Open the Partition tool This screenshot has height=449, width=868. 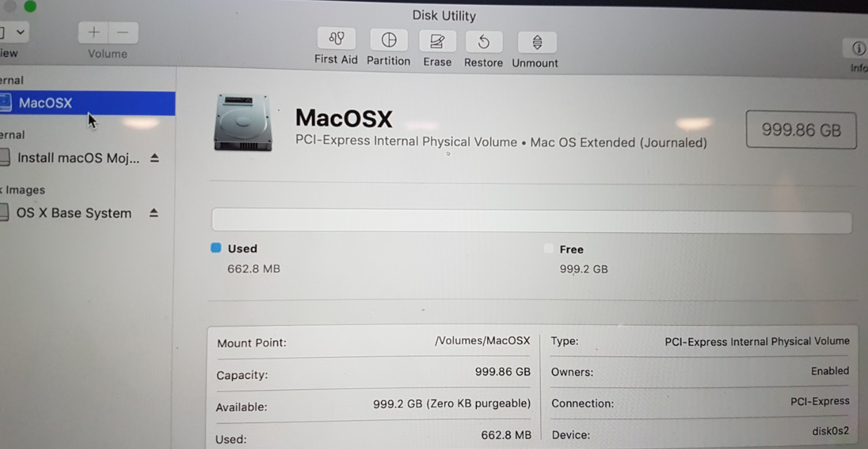pyautogui.click(x=388, y=40)
